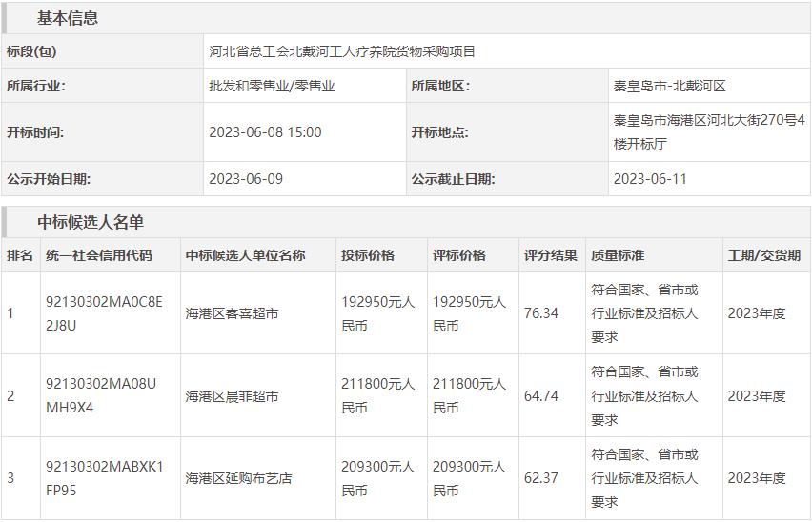Select the bid opening time 2023-06-08 15:00
812x522 pixels.
[265, 132]
